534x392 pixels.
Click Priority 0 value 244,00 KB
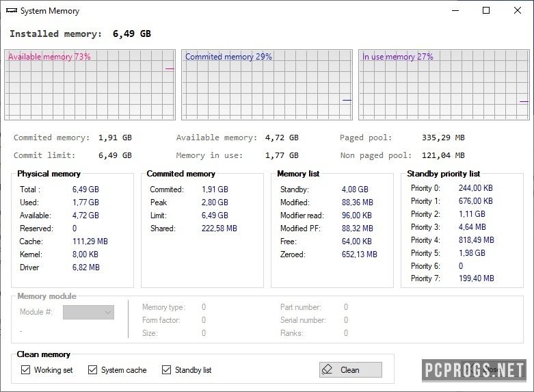[475, 188]
